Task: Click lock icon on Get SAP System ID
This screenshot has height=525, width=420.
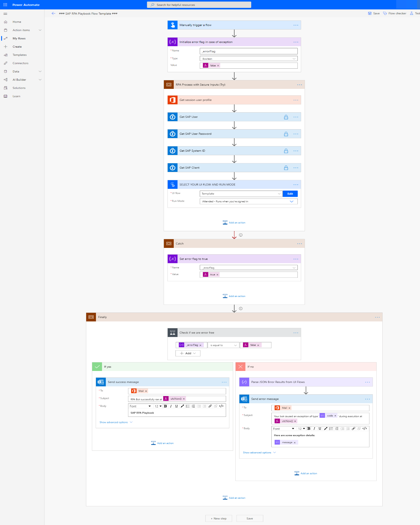Action: (x=286, y=151)
